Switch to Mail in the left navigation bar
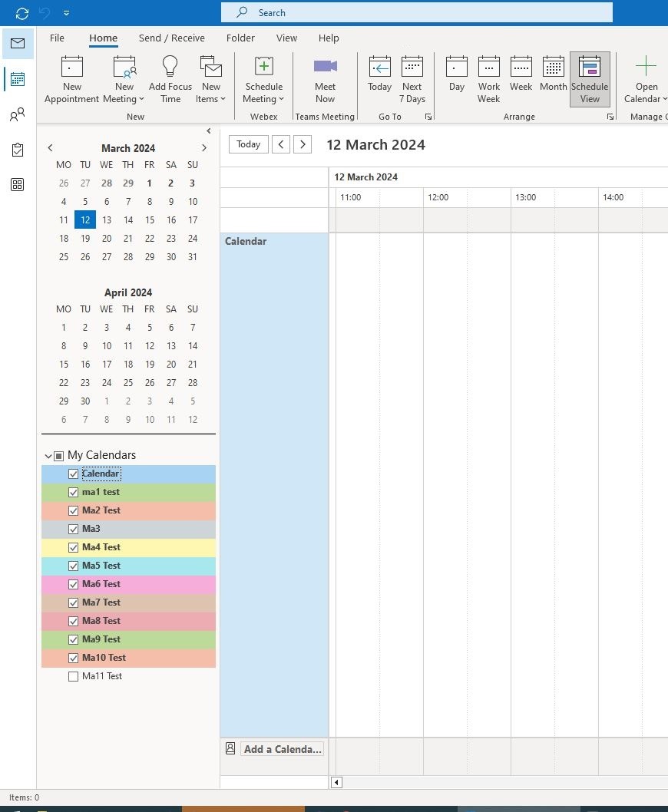This screenshot has width=668, height=812. [x=18, y=43]
